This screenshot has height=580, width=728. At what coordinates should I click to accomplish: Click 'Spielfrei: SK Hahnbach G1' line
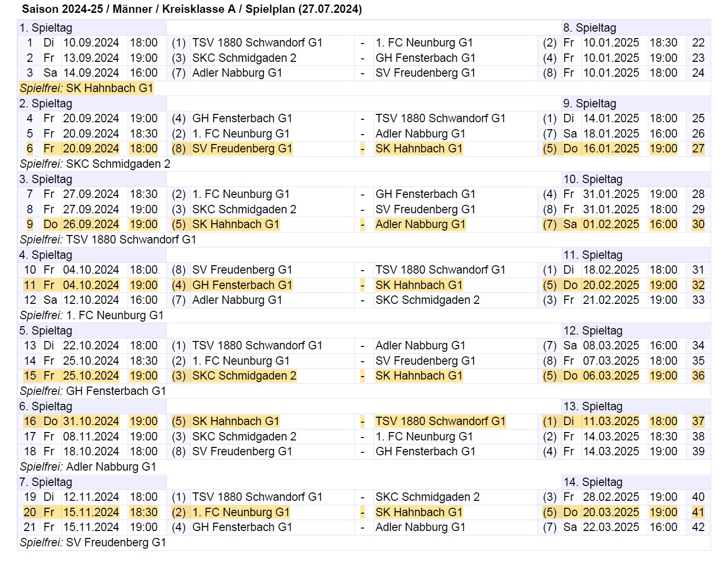point(86,88)
